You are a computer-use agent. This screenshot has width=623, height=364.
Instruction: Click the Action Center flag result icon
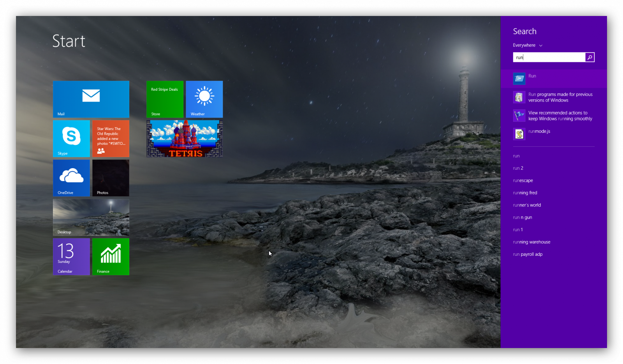(519, 116)
